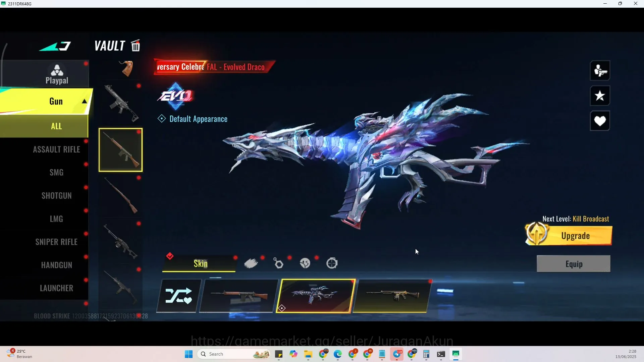The image size is (644, 362).
Task: Select the SHOTGUN filter
Action: click(x=56, y=196)
